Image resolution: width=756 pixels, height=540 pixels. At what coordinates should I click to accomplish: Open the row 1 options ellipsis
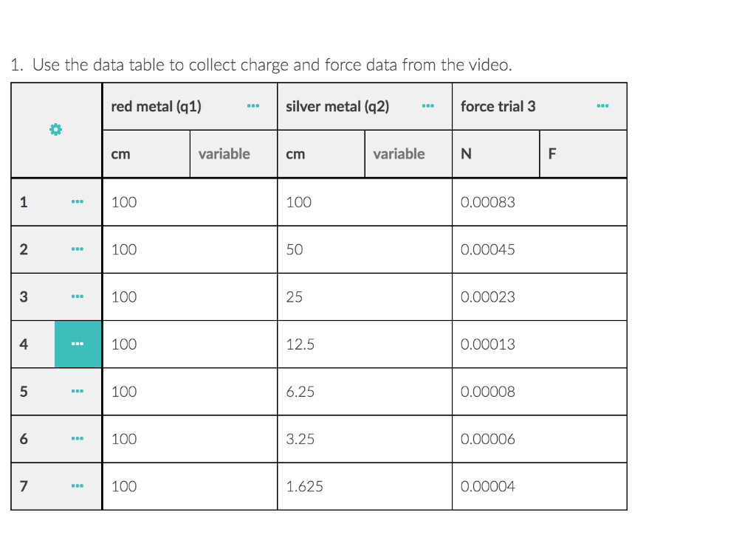[x=78, y=201]
